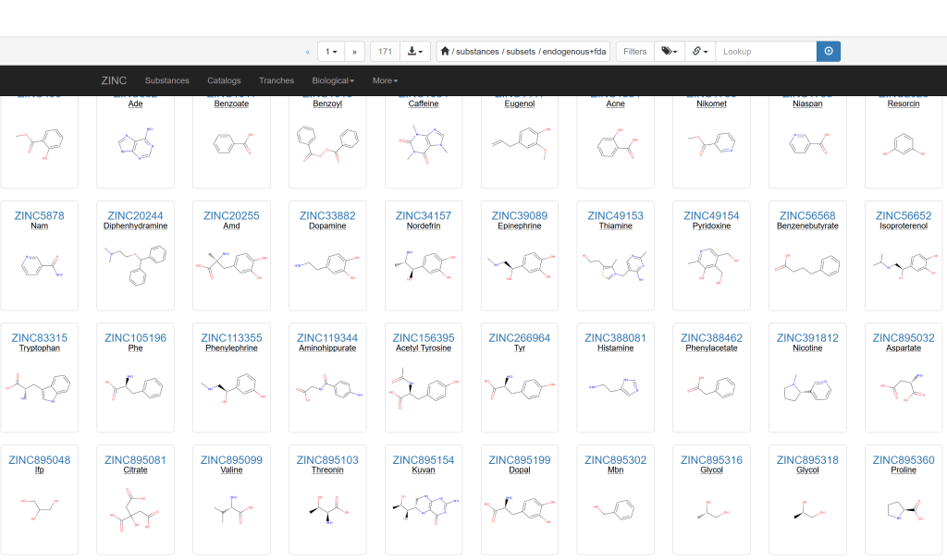Image resolution: width=947 pixels, height=560 pixels.
Task: Open the ZINC20244 Diphenhydramine link
Action: pyautogui.click(x=135, y=215)
